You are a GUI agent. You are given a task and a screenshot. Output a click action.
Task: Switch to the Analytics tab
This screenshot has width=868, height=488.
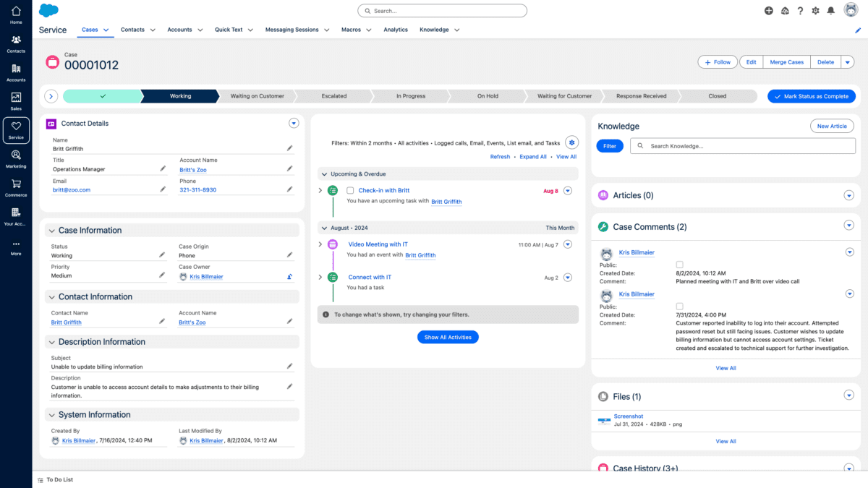pyautogui.click(x=396, y=30)
